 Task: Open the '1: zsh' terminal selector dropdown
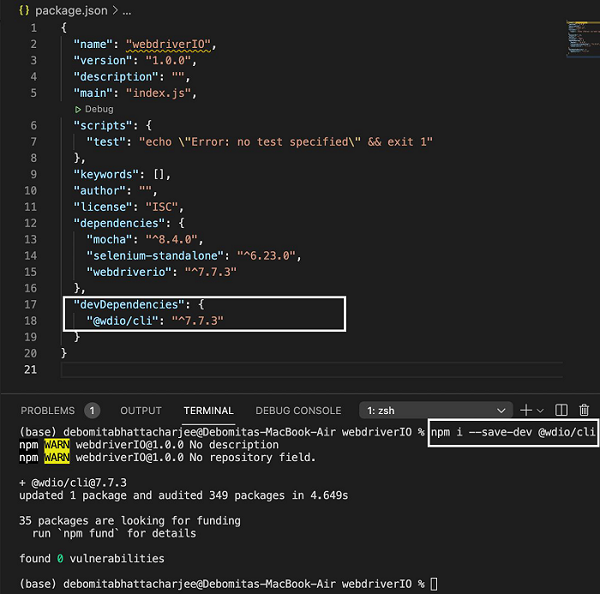[x=440, y=410]
